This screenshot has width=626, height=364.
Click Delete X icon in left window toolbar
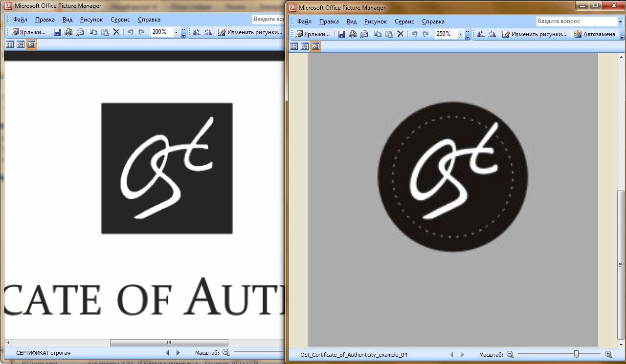pyautogui.click(x=116, y=32)
